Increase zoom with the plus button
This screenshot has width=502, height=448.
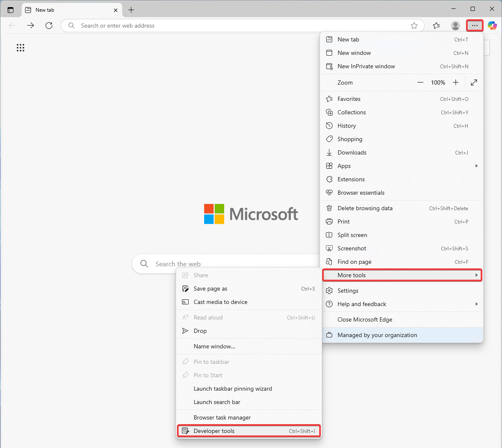click(456, 82)
